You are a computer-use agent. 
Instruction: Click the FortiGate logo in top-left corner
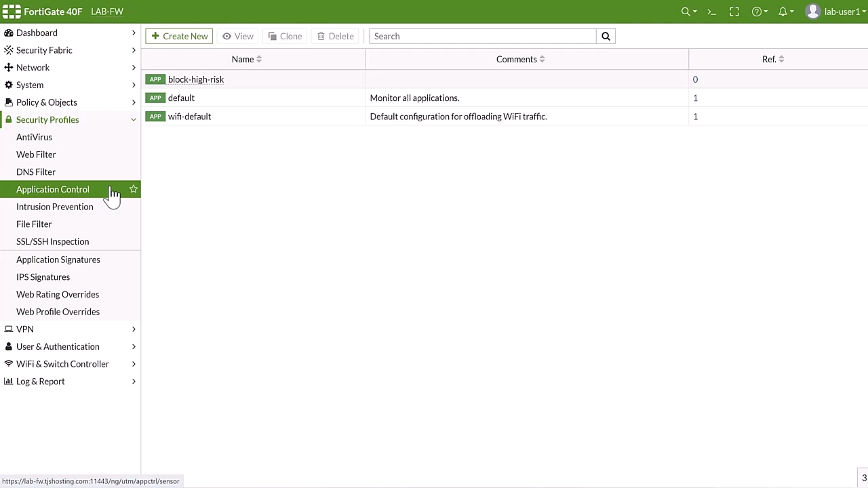[x=12, y=12]
